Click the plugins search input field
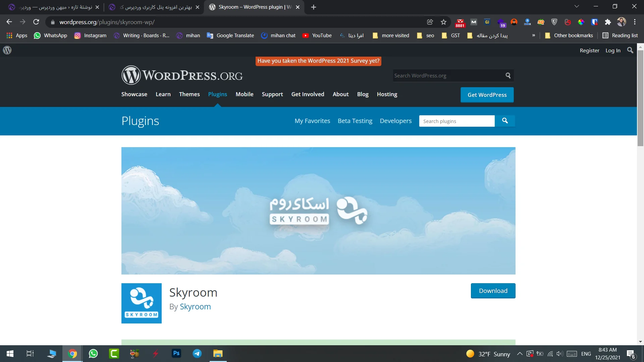This screenshot has height=362, width=644. tap(457, 121)
